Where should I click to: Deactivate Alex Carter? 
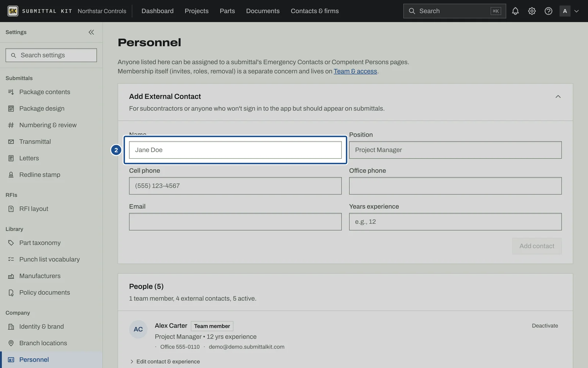[x=545, y=326]
